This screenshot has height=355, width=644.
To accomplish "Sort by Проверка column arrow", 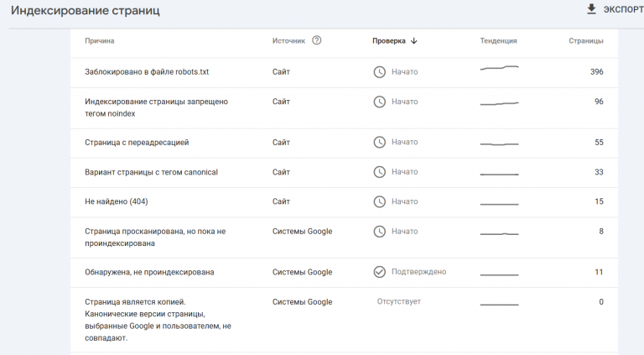I will [x=414, y=40].
